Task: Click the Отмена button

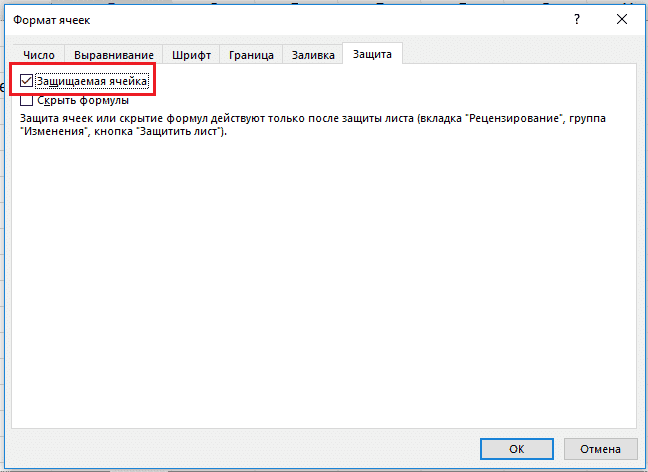Action: pyautogui.click(x=600, y=449)
